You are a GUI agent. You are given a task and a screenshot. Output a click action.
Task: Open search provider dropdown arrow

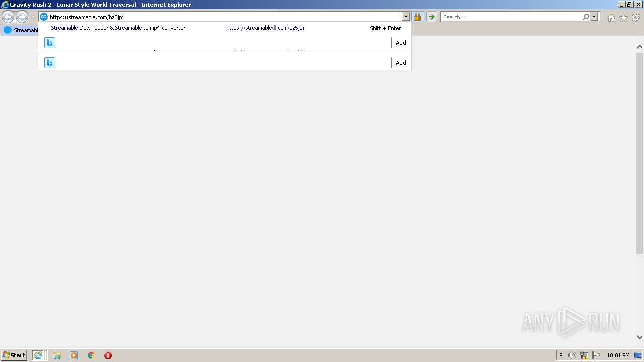click(x=594, y=17)
